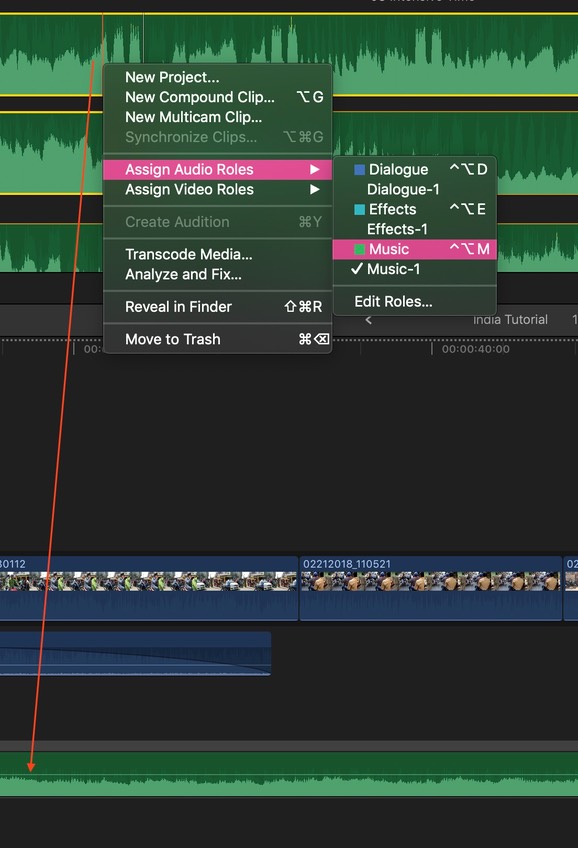Click the India Tutorial project name
The image size is (578, 848).
[x=510, y=320]
